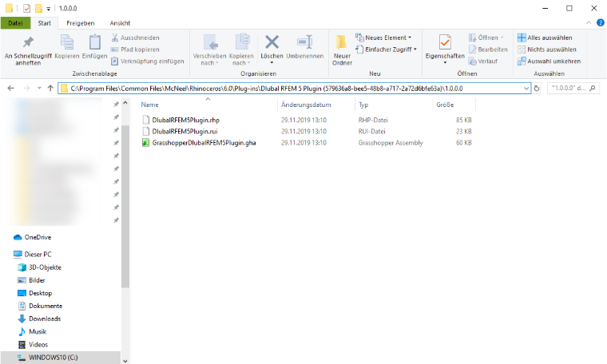Select Dieser PC in navigation pane
The image size is (607, 364).
(x=38, y=254)
